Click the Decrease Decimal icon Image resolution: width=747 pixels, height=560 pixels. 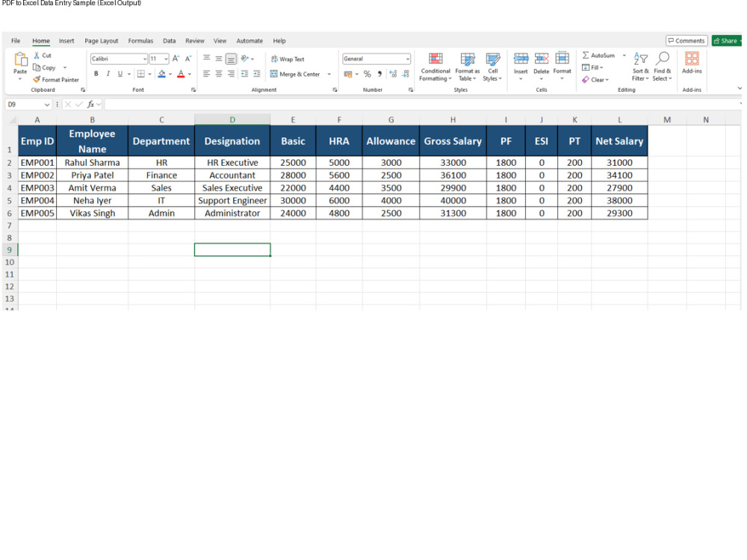[406, 74]
